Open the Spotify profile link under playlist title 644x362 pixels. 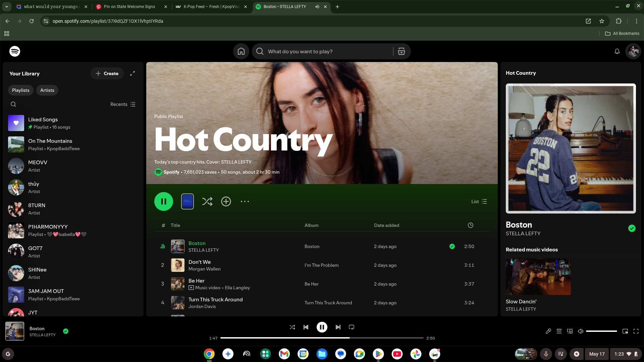[x=171, y=172]
